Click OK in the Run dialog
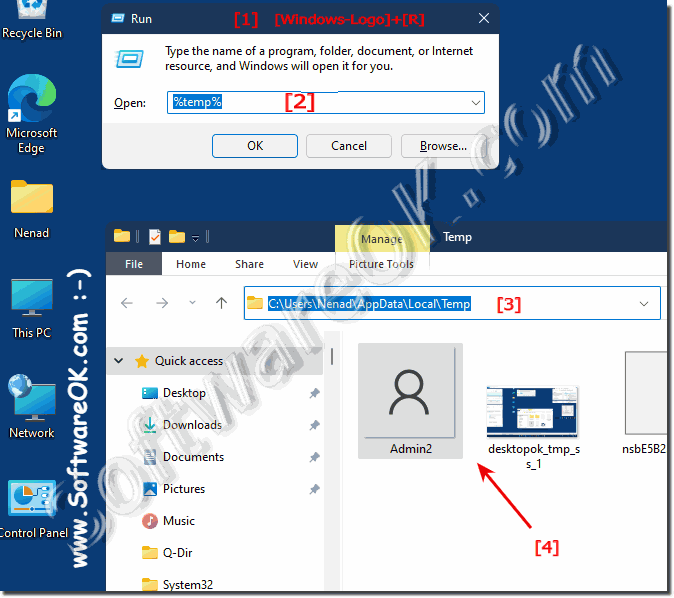The height and width of the screenshot is (598, 674). [255, 146]
